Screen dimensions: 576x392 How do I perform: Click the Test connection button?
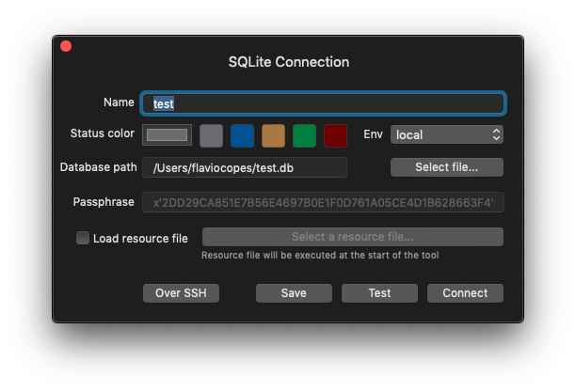pos(379,292)
